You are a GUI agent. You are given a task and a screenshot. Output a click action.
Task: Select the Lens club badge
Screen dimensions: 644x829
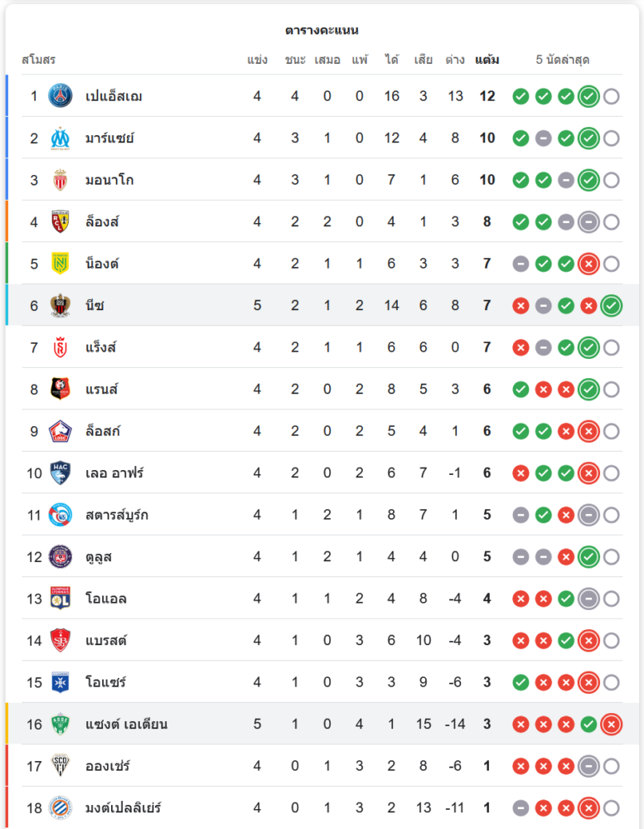pos(61,221)
